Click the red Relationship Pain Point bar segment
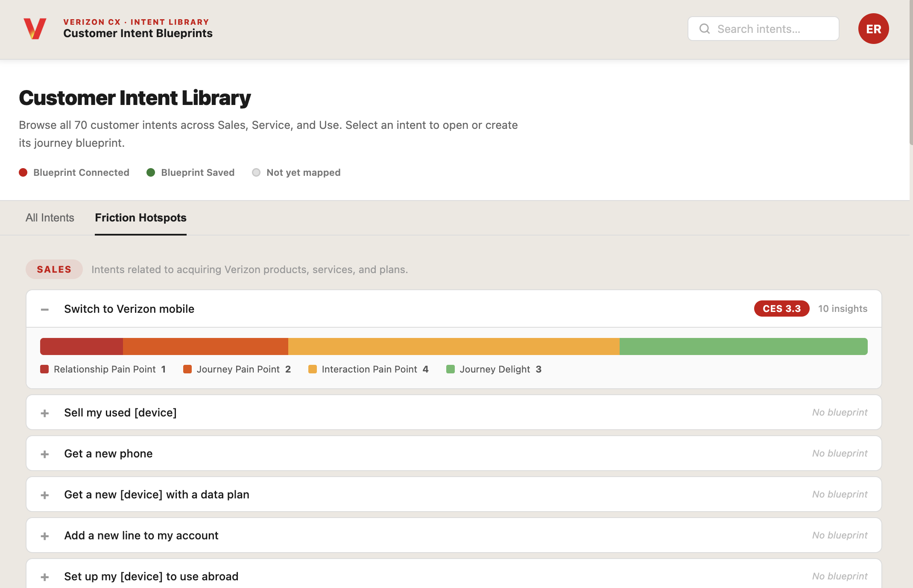Image resolution: width=913 pixels, height=588 pixels. coord(82,346)
